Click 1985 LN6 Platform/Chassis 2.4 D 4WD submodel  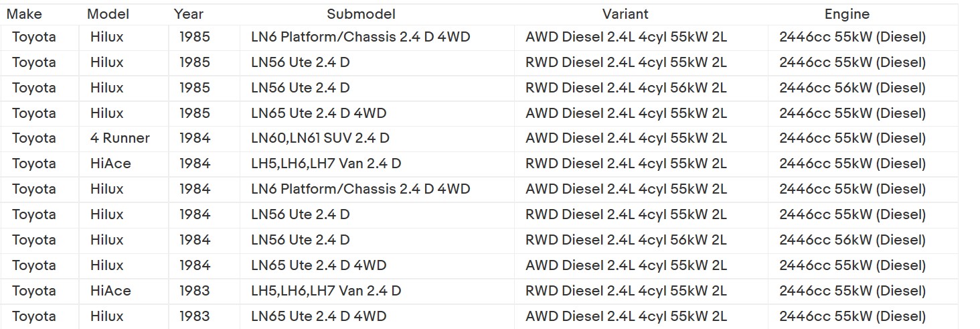pos(360,38)
